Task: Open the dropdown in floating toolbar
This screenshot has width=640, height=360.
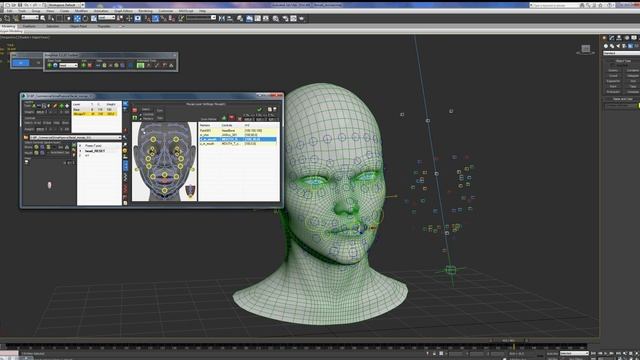Action: [x=68, y=66]
